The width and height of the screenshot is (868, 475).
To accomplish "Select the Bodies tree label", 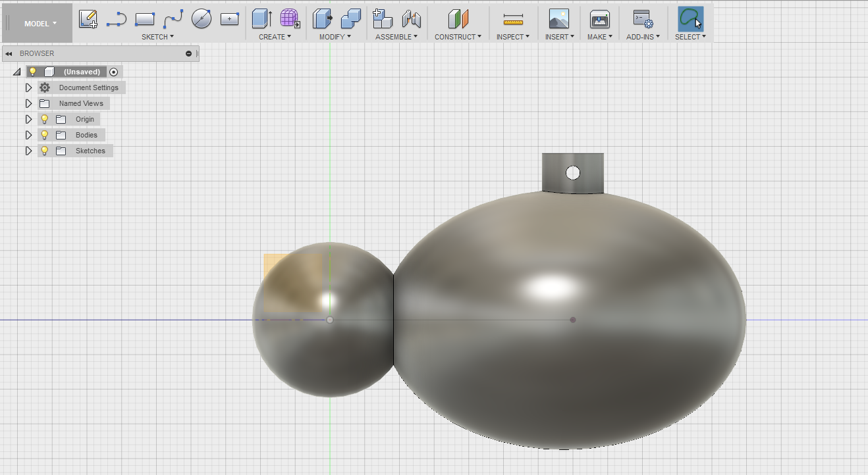I will (x=86, y=135).
